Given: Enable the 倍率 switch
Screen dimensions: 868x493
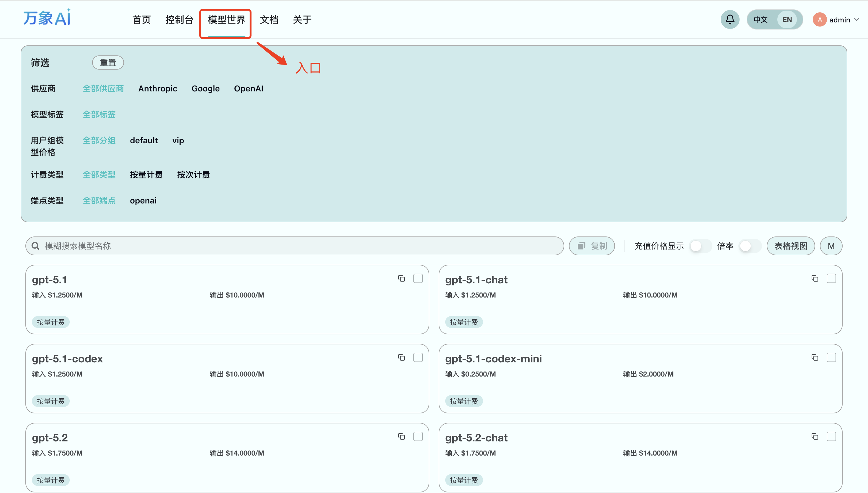Looking at the screenshot, I should [x=750, y=246].
